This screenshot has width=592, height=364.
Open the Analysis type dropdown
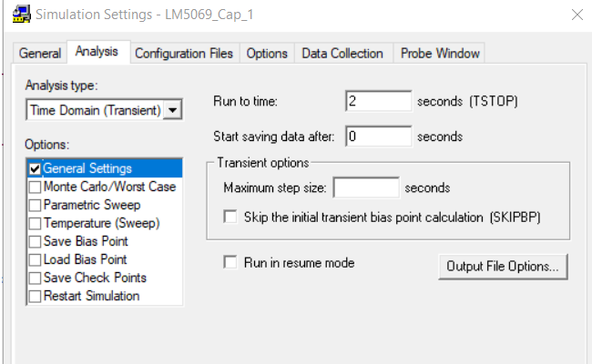tap(173, 110)
